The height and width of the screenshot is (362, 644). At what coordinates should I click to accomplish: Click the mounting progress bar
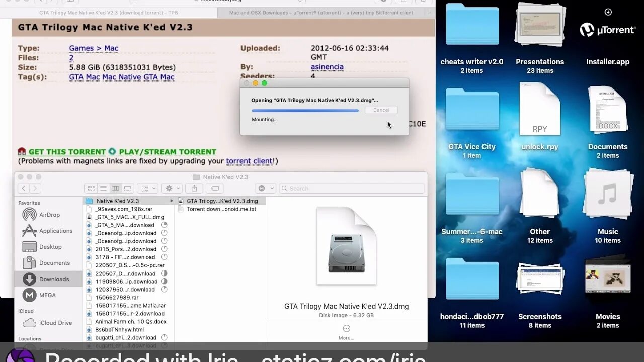click(x=304, y=110)
